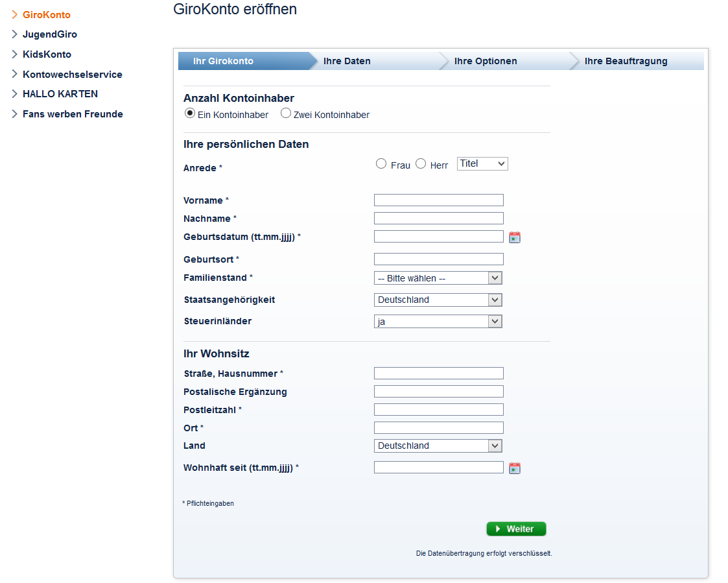Focus the Ort input field
Viewport: 728px width, 583px height.
pos(439,428)
